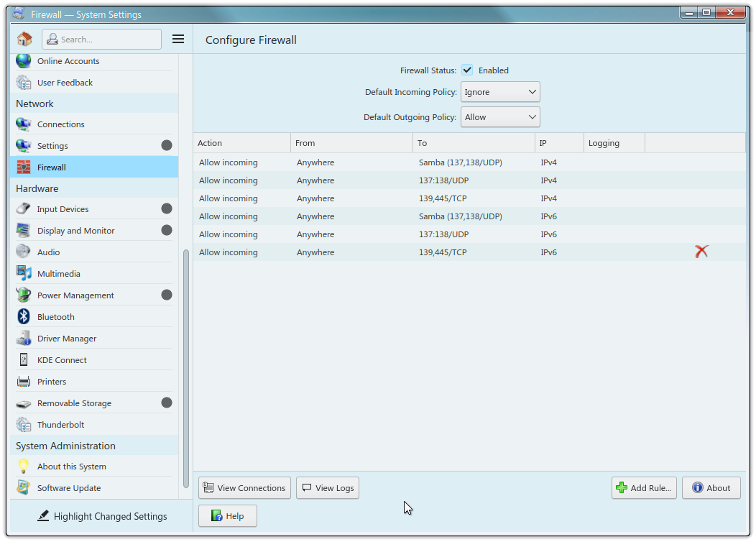This screenshot has width=756, height=542.
Task: Click the sidebar vertical scrollbar
Action: click(x=186, y=359)
